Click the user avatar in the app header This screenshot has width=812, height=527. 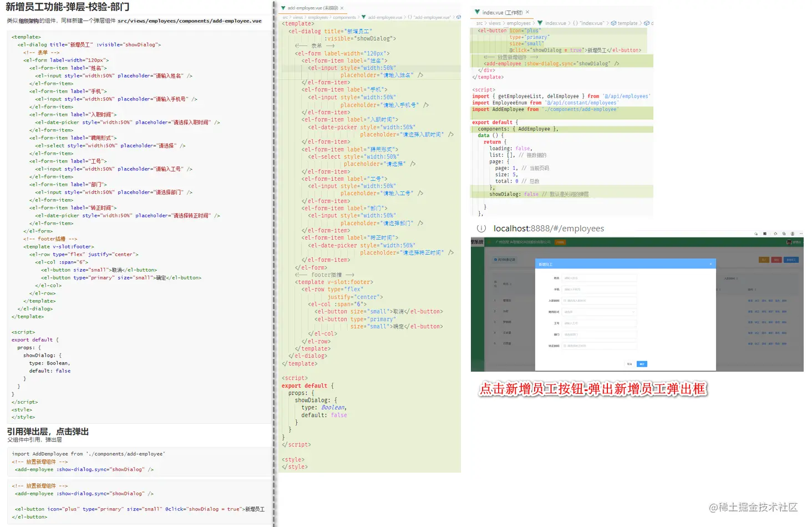coord(789,242)
